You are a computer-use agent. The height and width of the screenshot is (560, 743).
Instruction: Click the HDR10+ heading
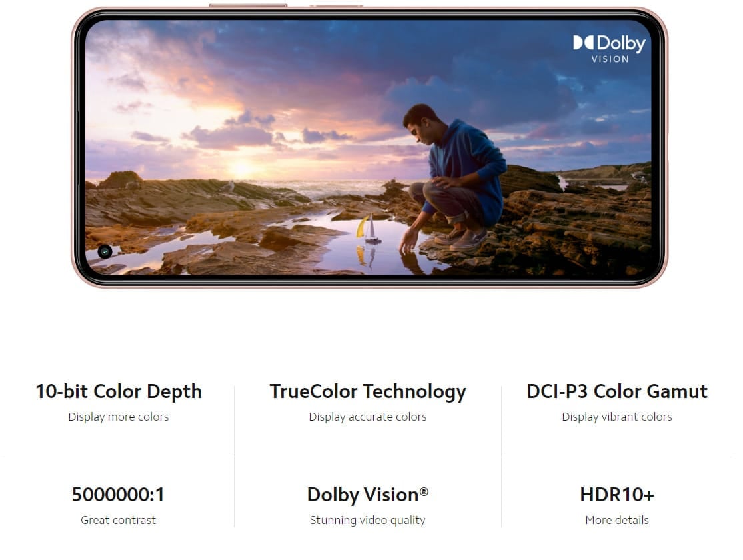coord(617,495)
